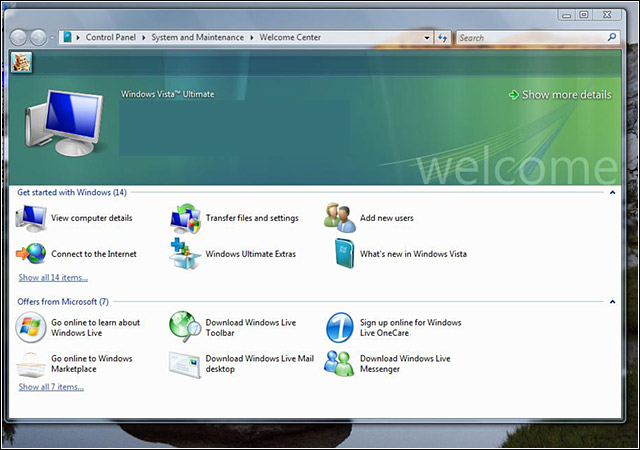Click the green arrow next to Show more details
This screenshot has height=450, width=640.
point(513,95)
